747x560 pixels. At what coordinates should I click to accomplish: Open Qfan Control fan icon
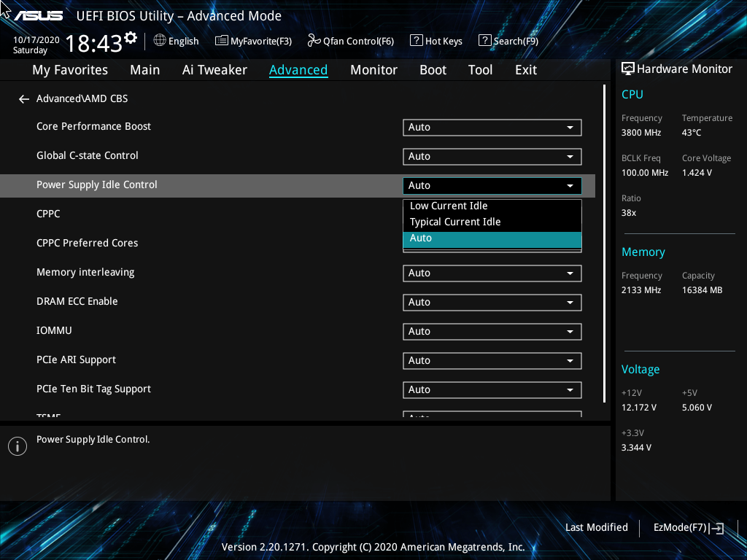314,41
